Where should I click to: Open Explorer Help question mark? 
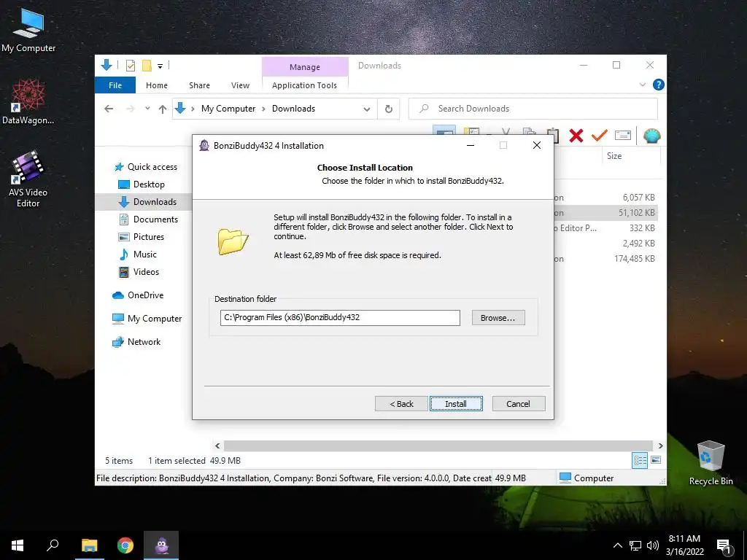[659, 85]
